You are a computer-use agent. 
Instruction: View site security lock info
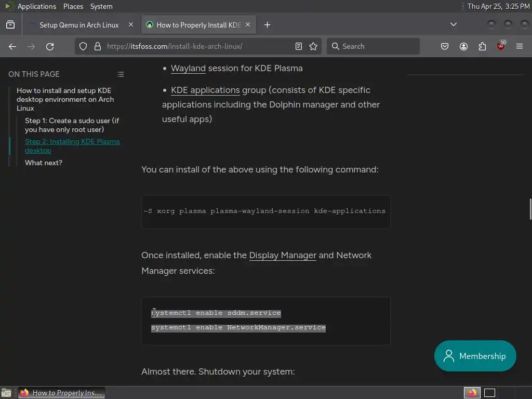pos(98,46)
